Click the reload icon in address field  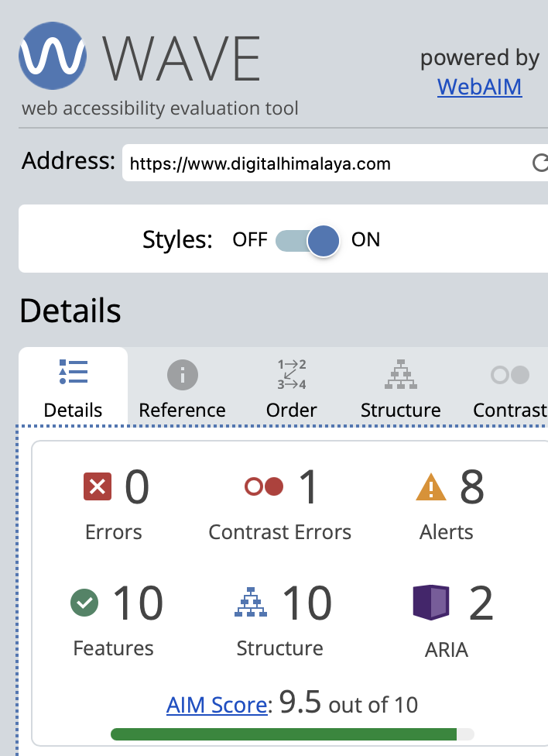pyautogui.click(x=540, y=163)
